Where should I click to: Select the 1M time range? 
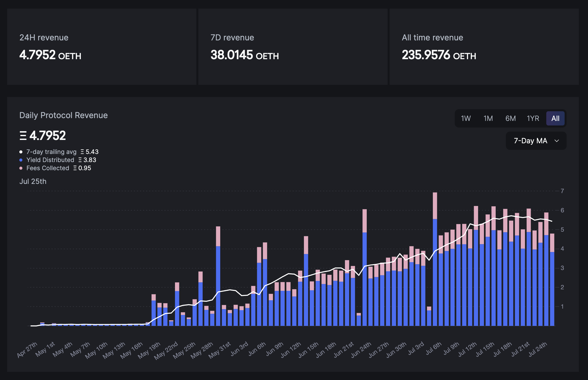coord(488,118)
